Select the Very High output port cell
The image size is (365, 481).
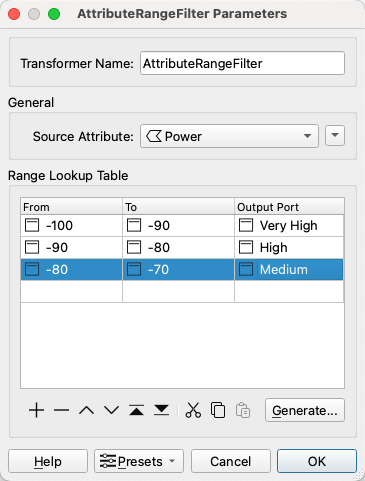point(289,225)
